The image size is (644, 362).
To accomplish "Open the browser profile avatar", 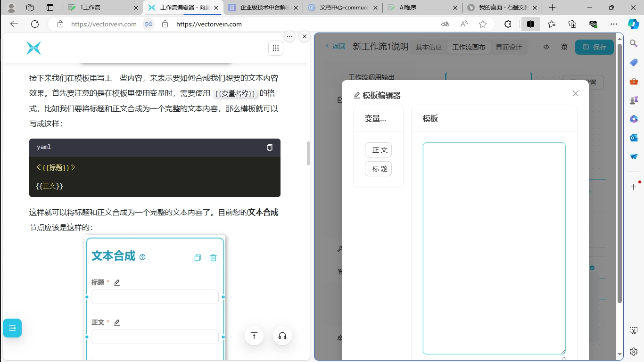I will 12,8.
